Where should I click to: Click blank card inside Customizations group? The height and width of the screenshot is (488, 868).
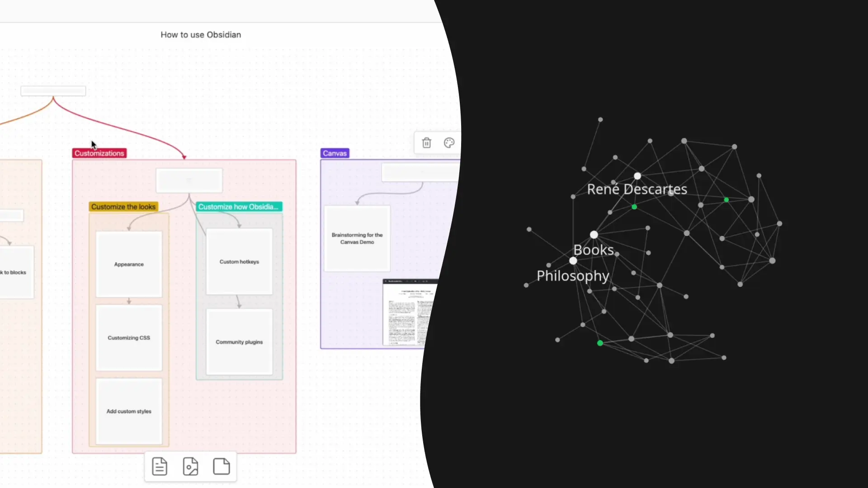(x=189, y=180)
